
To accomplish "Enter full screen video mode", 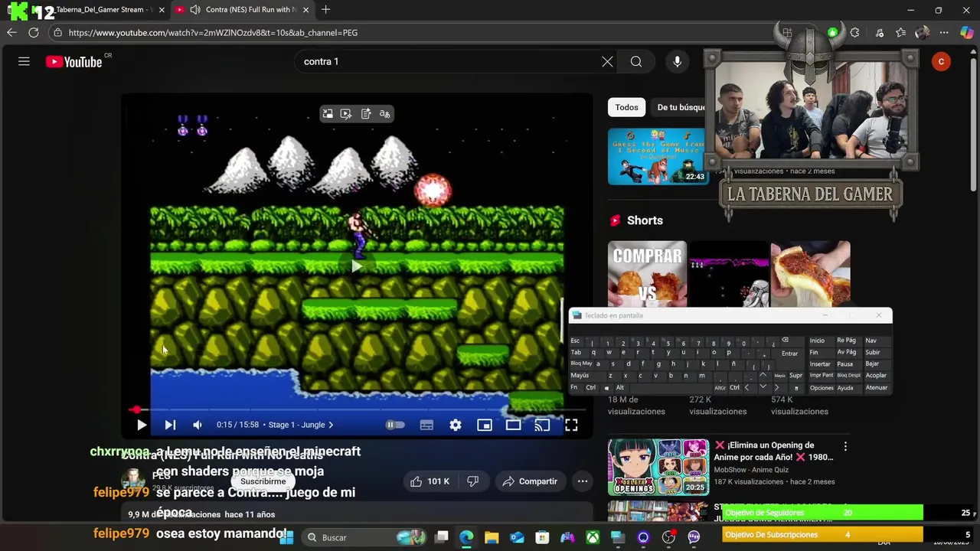I will click(571, 425).
